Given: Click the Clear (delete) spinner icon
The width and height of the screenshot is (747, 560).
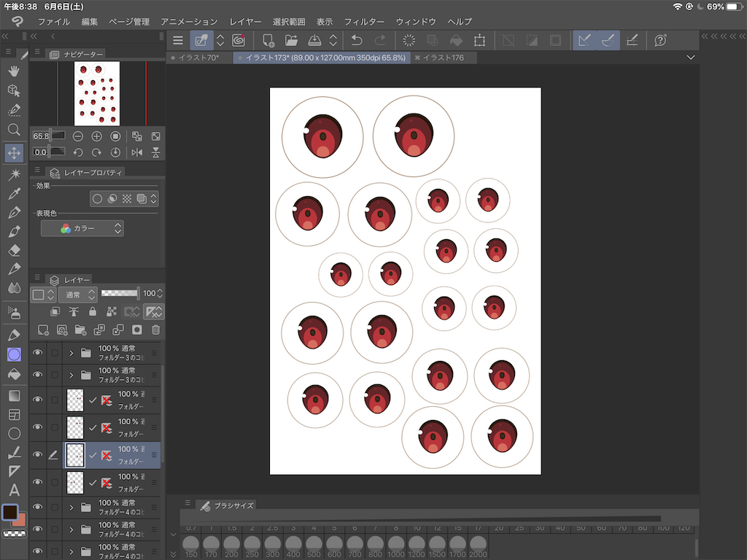Looking at the screenshot, I should point(409,41).
